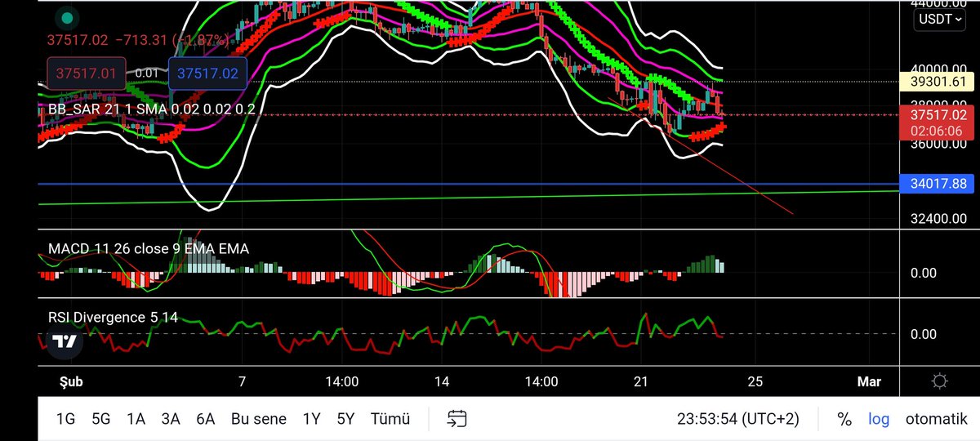The width and height of the screenshot is (980, 441).
Task: Select the 1G time range
Action: coord(65,419)
